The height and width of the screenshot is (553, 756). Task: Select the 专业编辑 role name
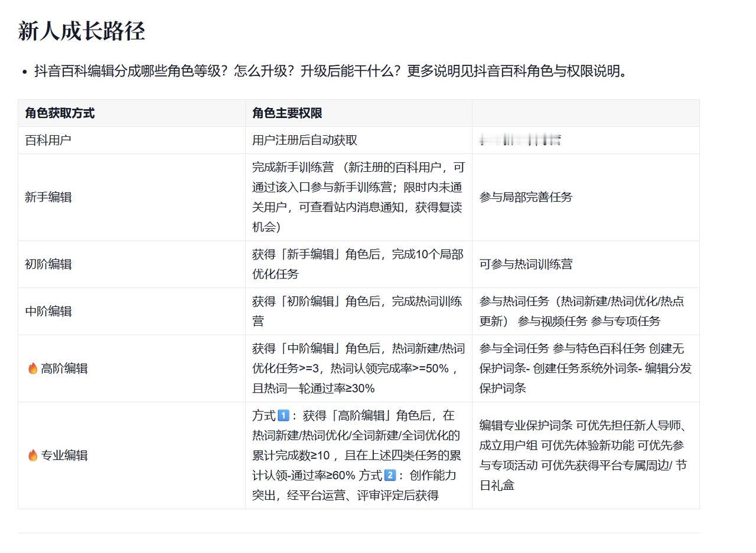(x=64, y=456)
